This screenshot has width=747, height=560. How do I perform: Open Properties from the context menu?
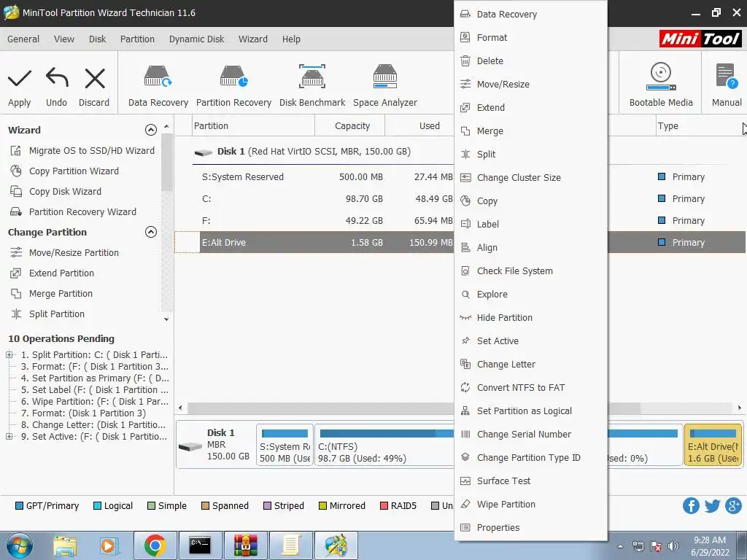pyautogui.click(x=531, y=528)
